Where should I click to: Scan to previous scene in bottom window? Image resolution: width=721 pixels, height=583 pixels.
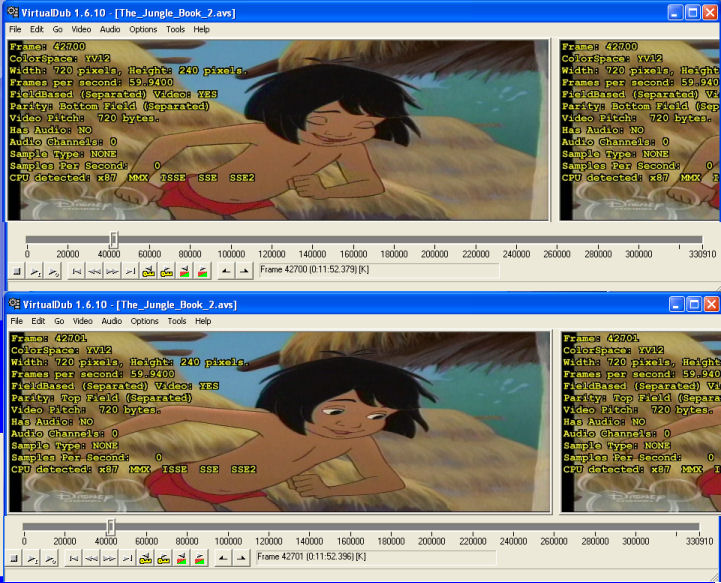tap(182, 558)
